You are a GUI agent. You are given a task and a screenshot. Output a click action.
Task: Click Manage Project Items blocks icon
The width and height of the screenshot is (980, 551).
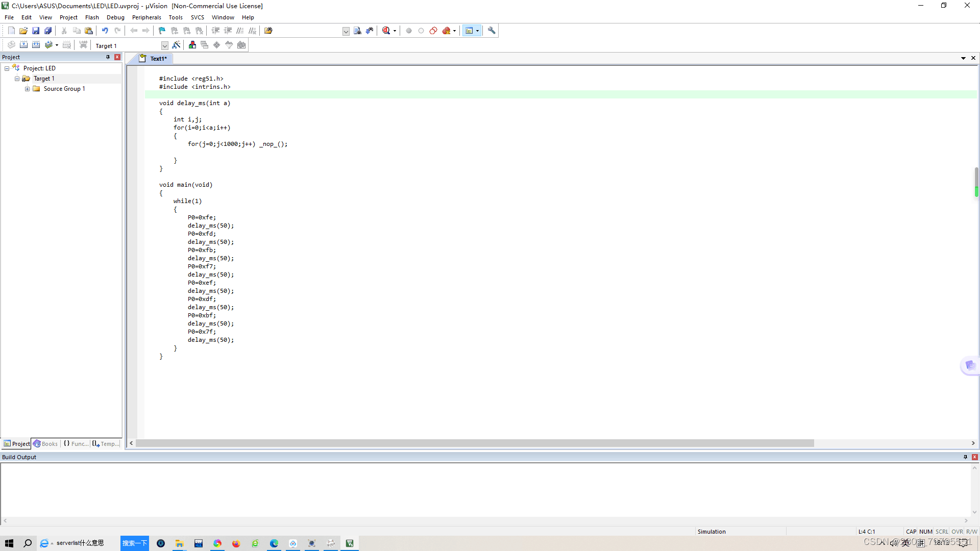pos(192,45)
